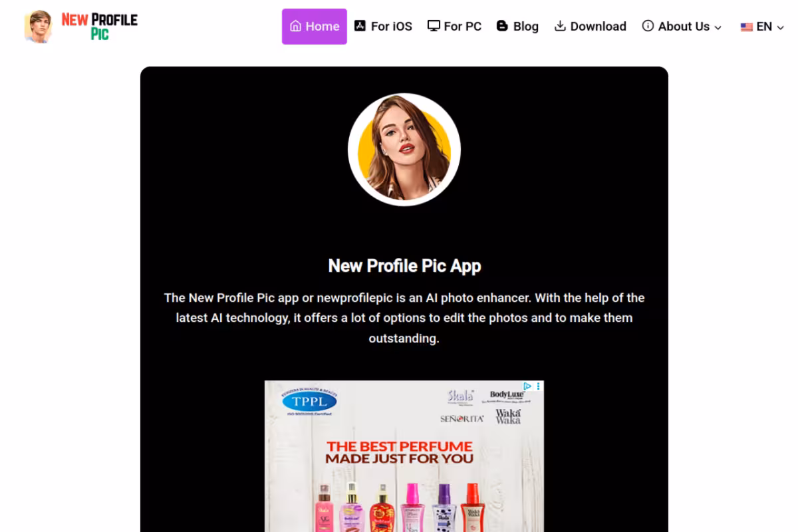Click the Senorita brand logo in ad
The image size is (798, 532).
click(462, 419)
